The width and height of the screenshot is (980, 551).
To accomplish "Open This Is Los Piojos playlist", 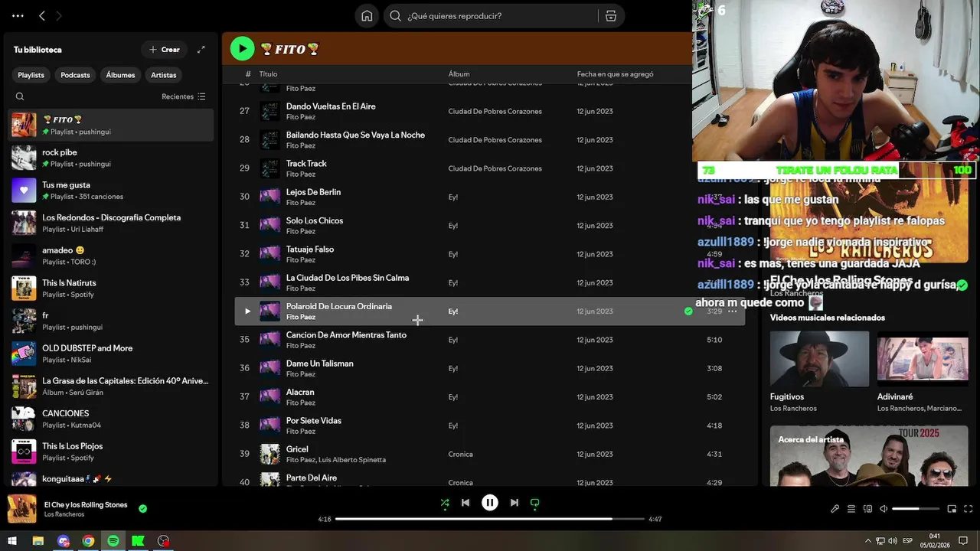I will [x=111, y=452].
